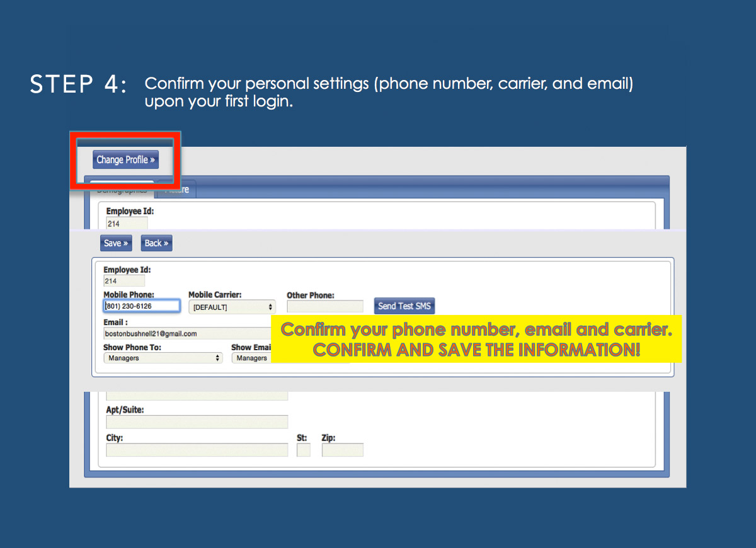Focus the Mobile Phone number field
The image size is (756, 548).
[x=142, y=306]
